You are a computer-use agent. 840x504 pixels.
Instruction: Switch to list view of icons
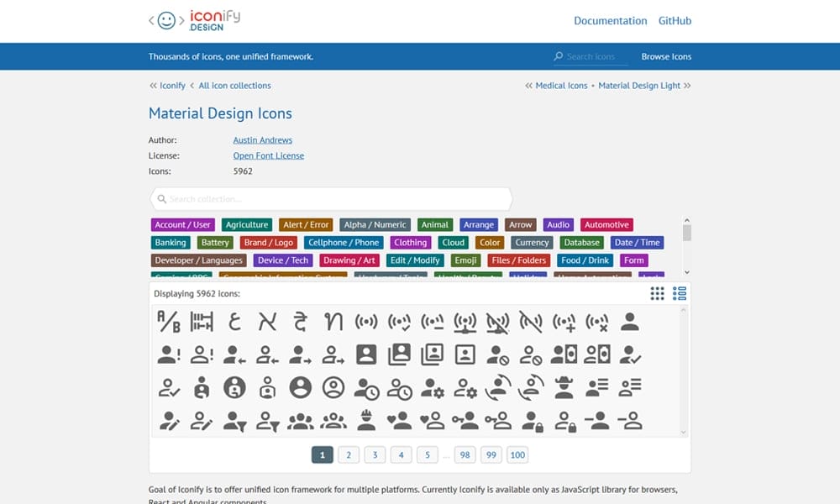[680, 293]
